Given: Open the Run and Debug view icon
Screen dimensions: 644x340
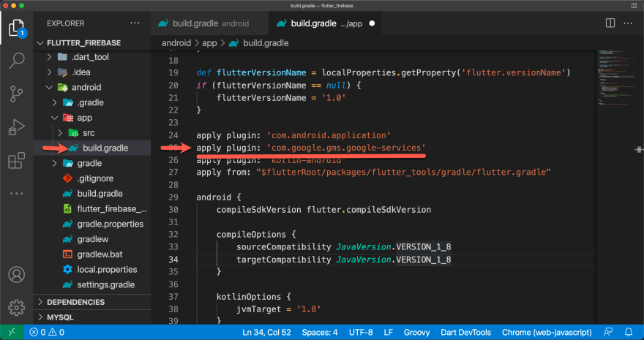Looking at the screenshot, I should tap(16, 127).
